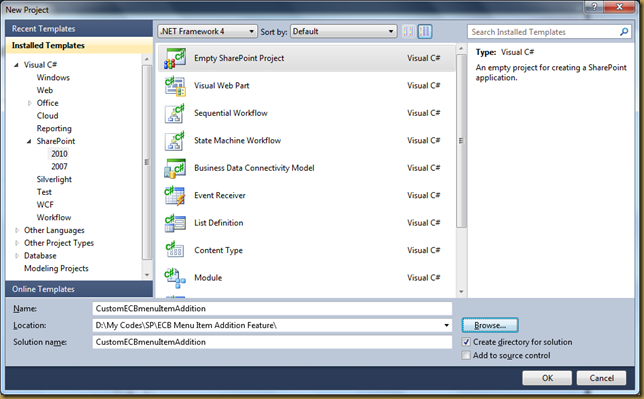Click the template list scroll up arrow

click(x=461, y=48)
